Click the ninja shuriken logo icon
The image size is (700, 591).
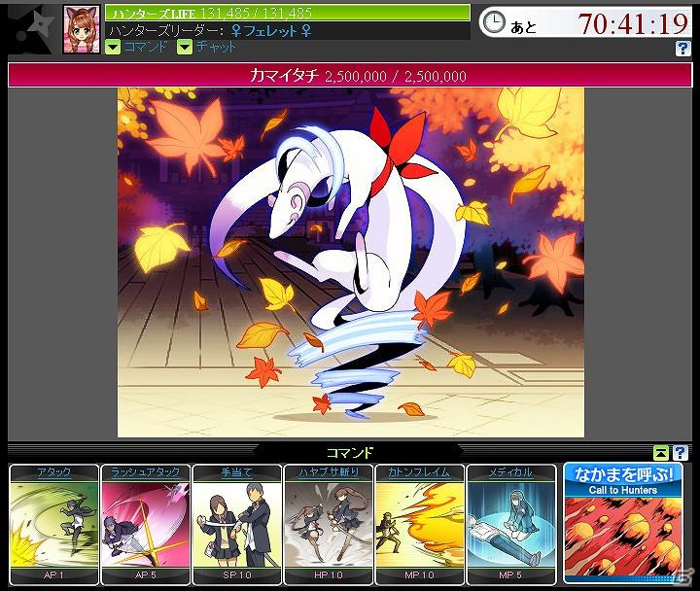(32, 29)
